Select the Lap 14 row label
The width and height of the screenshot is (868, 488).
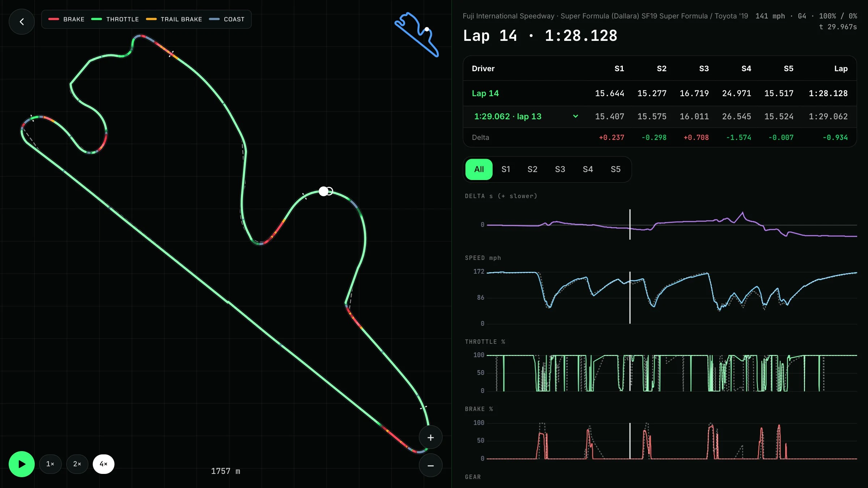point(485,93)
